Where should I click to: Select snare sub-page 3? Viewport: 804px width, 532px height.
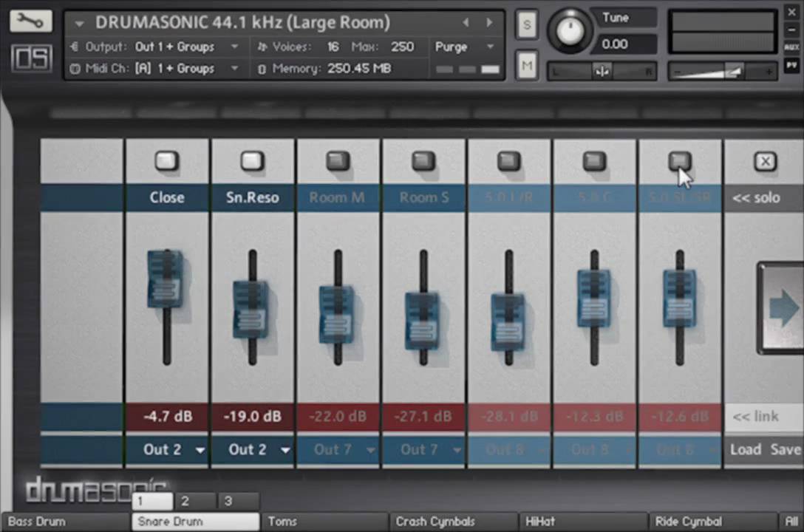coord(238,501)
